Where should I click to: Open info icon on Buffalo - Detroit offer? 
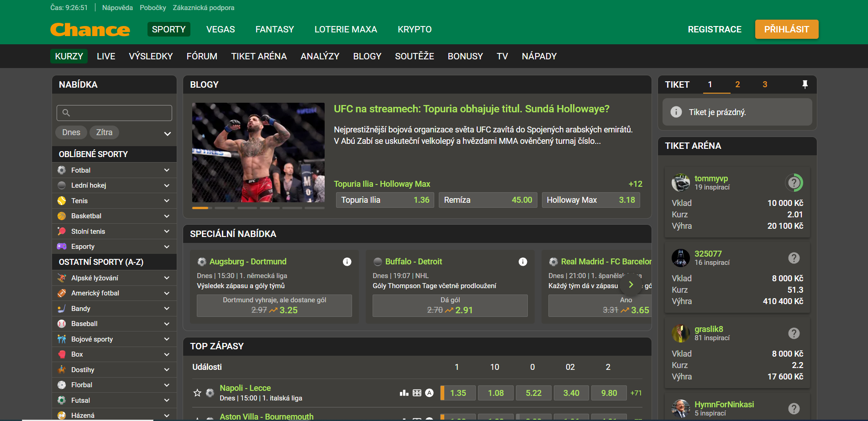[x=523, y=262]
